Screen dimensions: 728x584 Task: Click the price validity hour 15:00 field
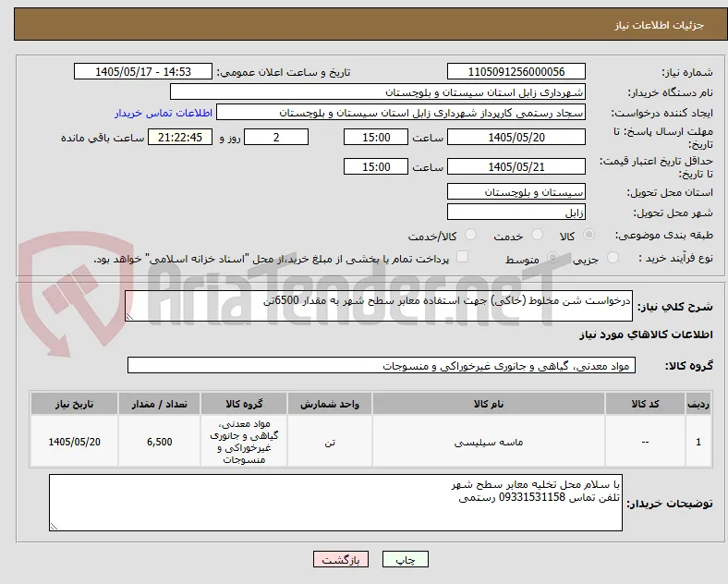click(376, 166)
